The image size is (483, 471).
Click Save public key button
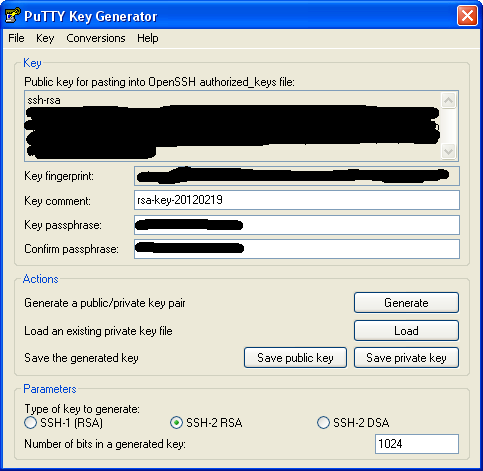(295, 358)
